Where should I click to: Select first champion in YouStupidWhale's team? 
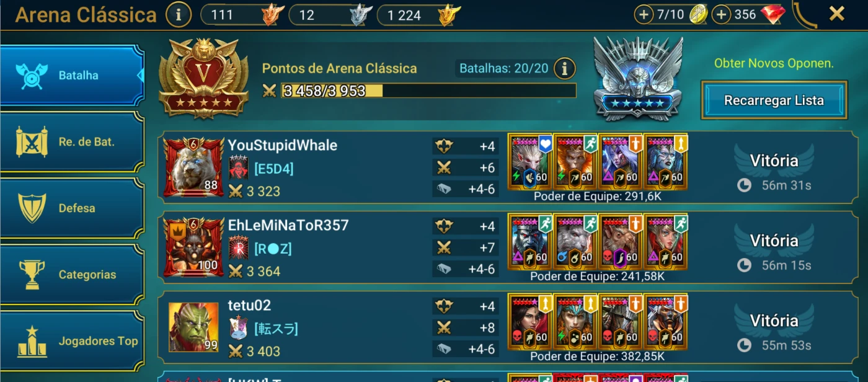click(x=530, y=161)
